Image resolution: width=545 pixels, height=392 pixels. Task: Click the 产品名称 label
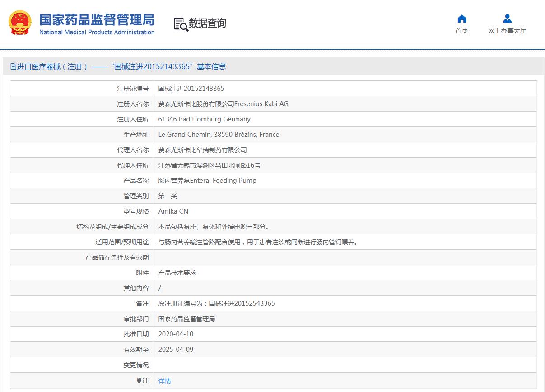click(136, 181)
